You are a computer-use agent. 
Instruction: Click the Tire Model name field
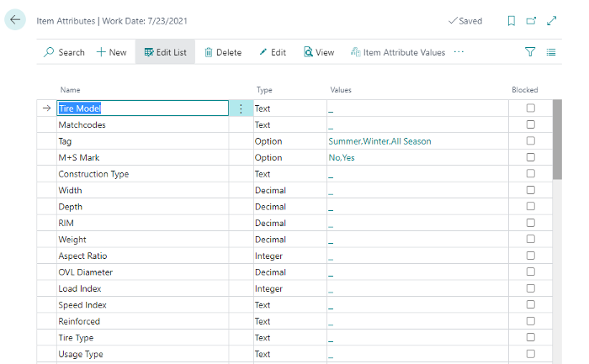point(143,108)
